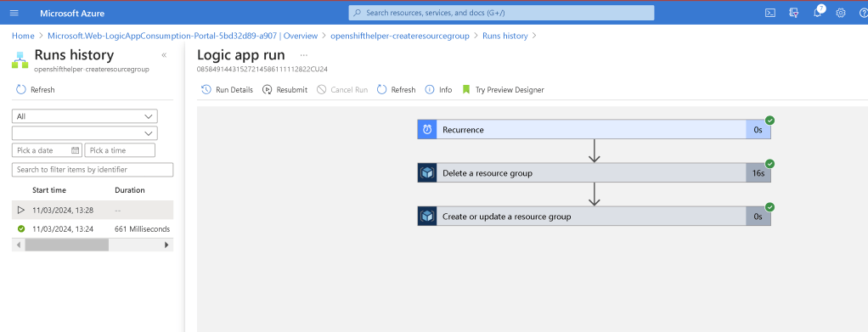The width and height of the screenshot is (868, 332).
Task: Click the 0s duration on Create or update step
Action: [758, 217]
